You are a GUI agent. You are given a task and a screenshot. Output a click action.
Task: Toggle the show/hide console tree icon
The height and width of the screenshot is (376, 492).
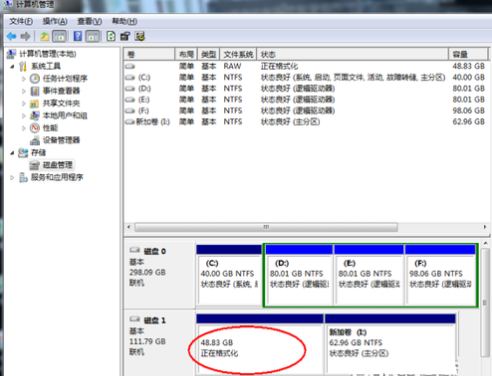pos(60,36)
